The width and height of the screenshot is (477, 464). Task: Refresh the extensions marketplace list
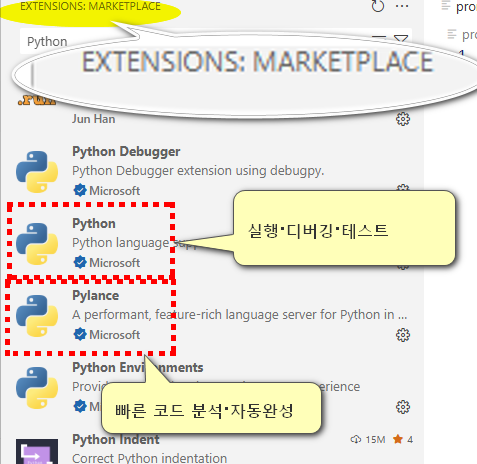pyautogui.click(x=378, y=6)
